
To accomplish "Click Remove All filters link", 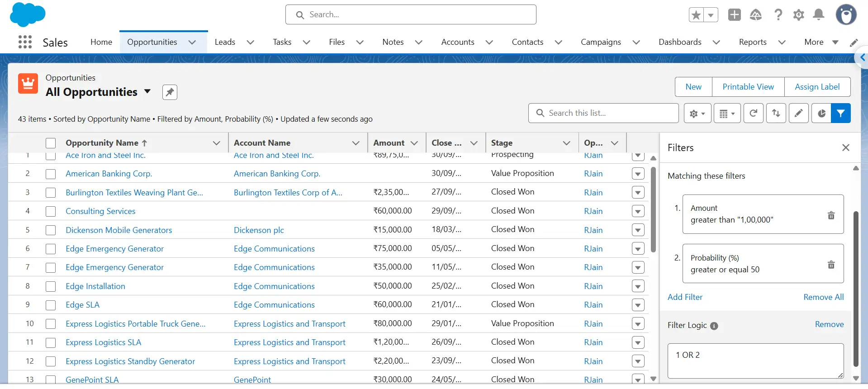I will point(824,297).
